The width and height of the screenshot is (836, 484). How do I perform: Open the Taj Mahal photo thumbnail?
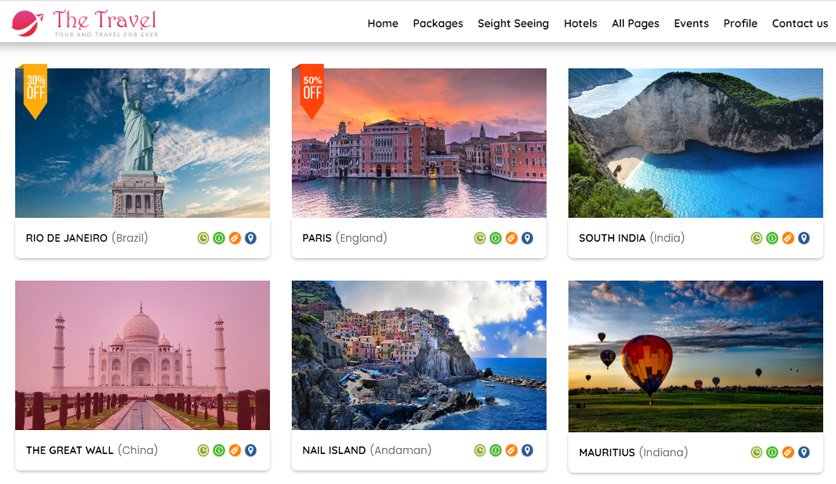point(142,355)
